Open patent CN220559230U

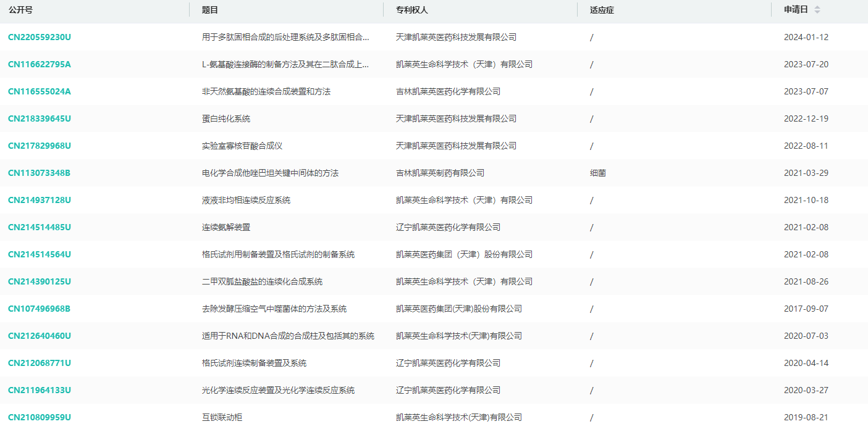pos(40,37)
